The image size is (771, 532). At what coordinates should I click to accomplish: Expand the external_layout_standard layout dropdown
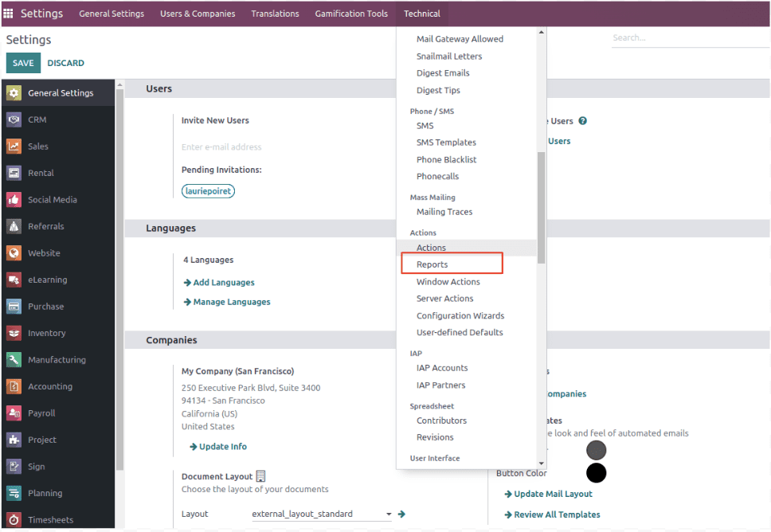pos(389,514)
